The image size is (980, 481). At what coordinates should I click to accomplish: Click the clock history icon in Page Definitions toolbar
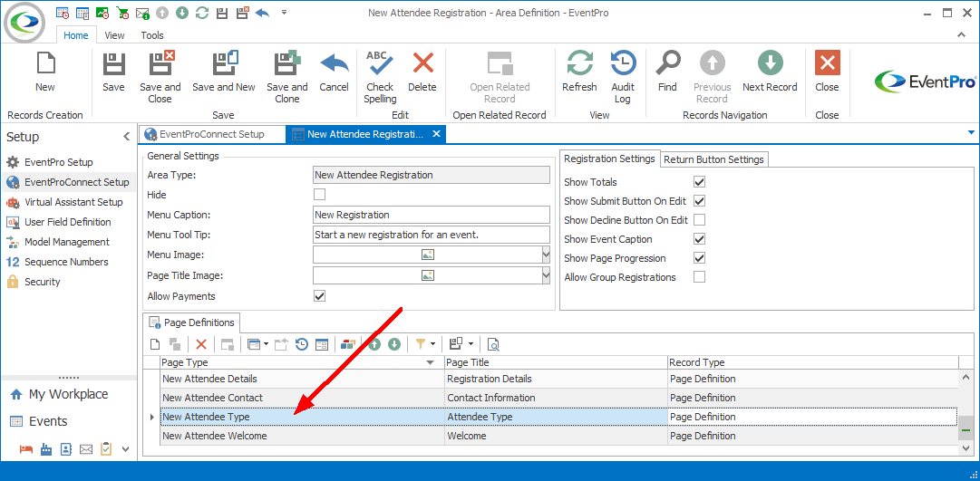click(302, 343)
